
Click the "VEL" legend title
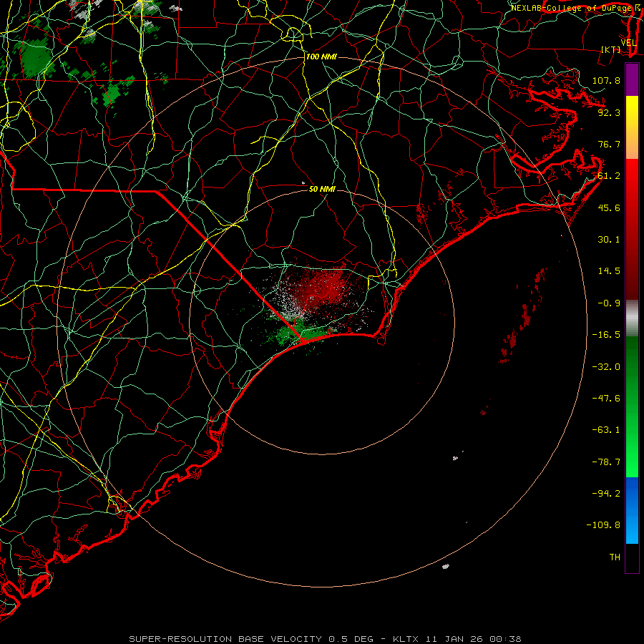pyautogui.click(x=628, y=43)
